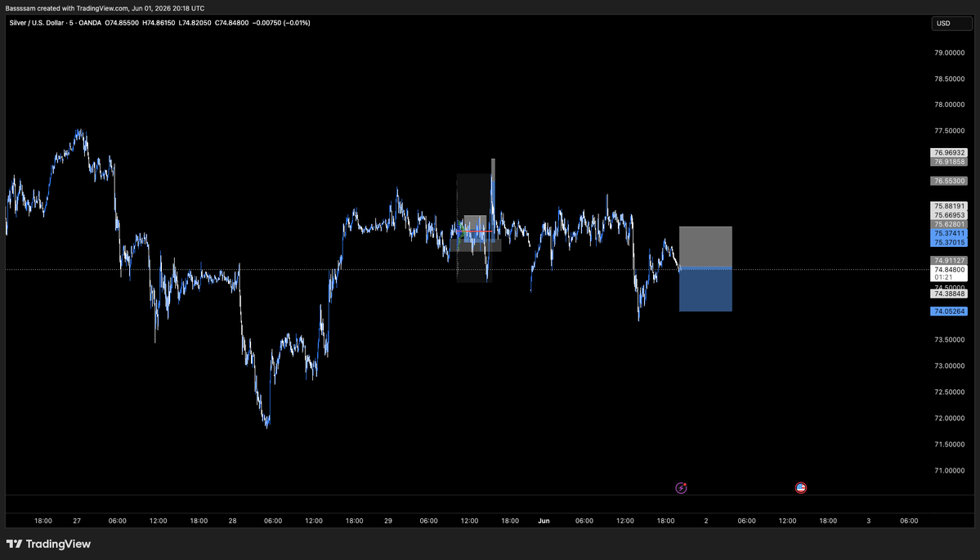This screenshot has width=980, height=560.
Task: Click the TradingView logo at bottom left
Action: point(49,544)
